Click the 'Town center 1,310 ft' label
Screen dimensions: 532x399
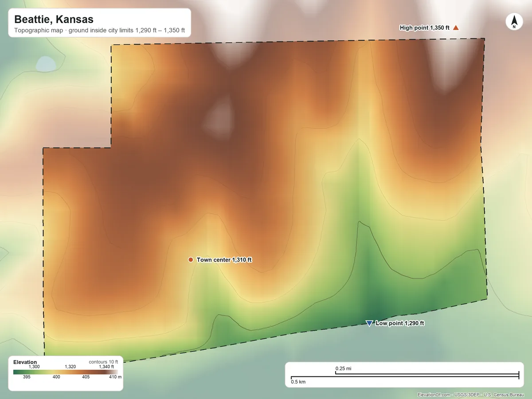pyautogui.click(x=224, y=260)
